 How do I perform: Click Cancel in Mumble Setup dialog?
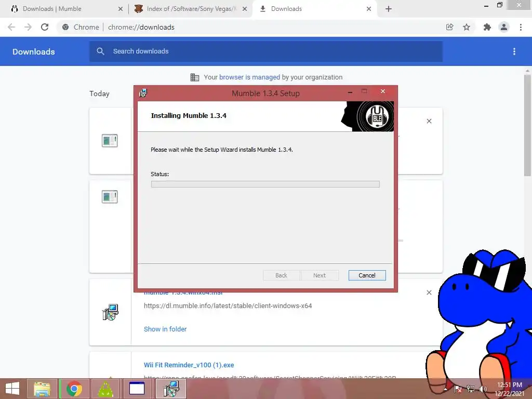367,275
